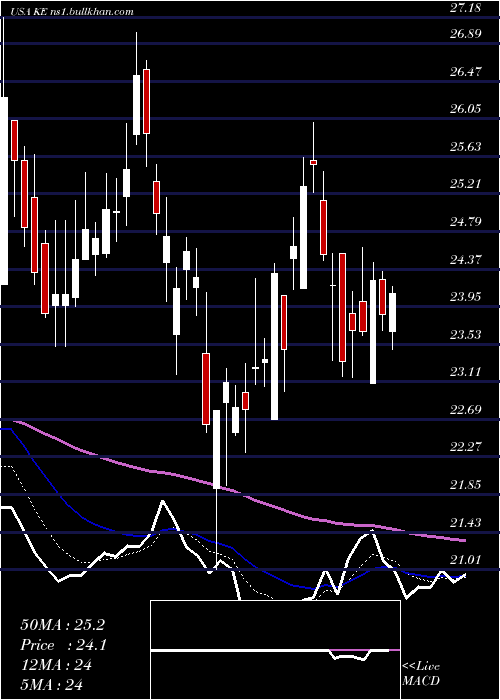The height and width of the screenshot is (700, 500).
Task: Click the 23.11 price axis label
Action: (466, 372)
